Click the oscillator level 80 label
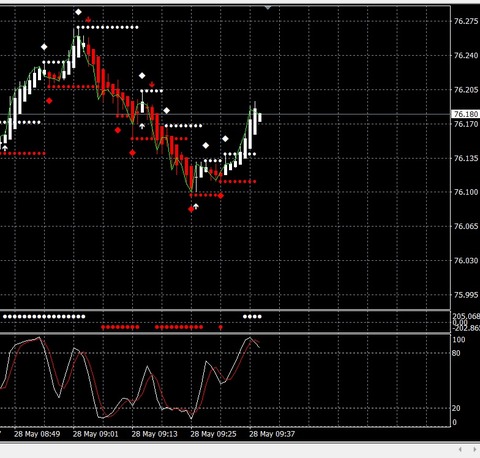Image resolution: width=480 pixels, height=458 pixels. click(456, 353)
